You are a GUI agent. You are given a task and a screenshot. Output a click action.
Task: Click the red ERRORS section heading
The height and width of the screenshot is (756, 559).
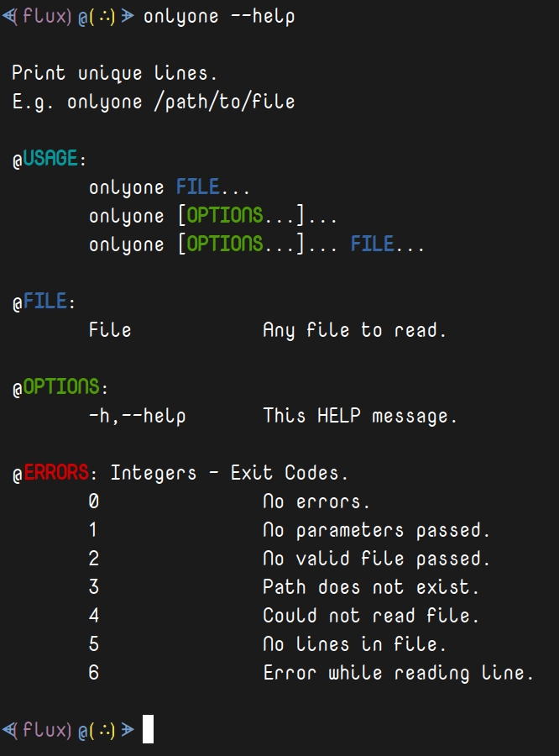click(x=56, y=472)
